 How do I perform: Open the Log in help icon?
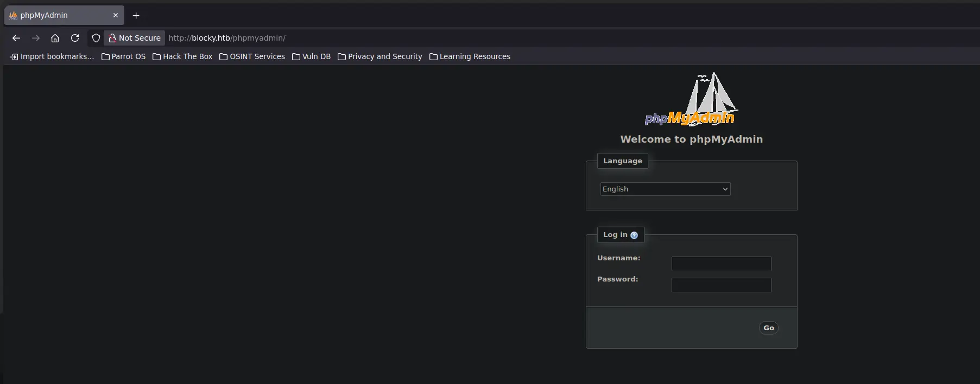634,235
